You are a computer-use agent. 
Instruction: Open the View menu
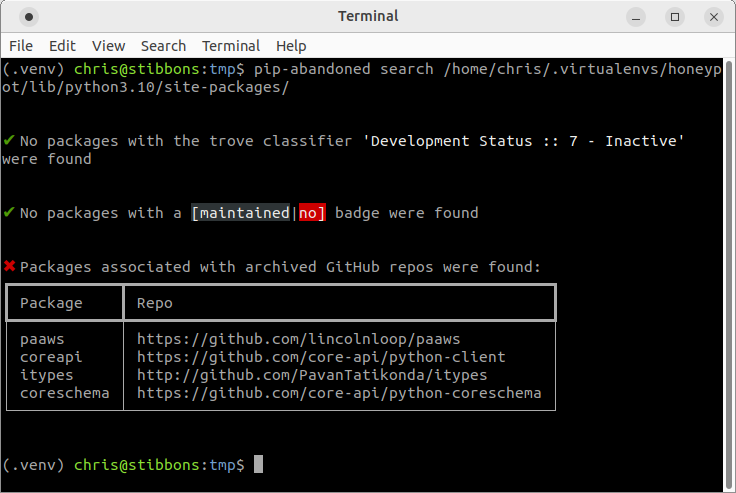pyautogui.click(x=108, y=46)
